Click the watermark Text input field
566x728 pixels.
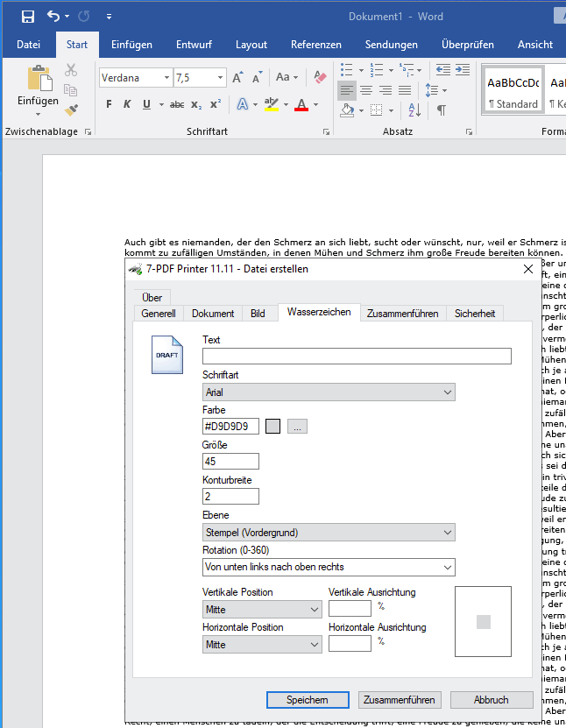(357, 356)
